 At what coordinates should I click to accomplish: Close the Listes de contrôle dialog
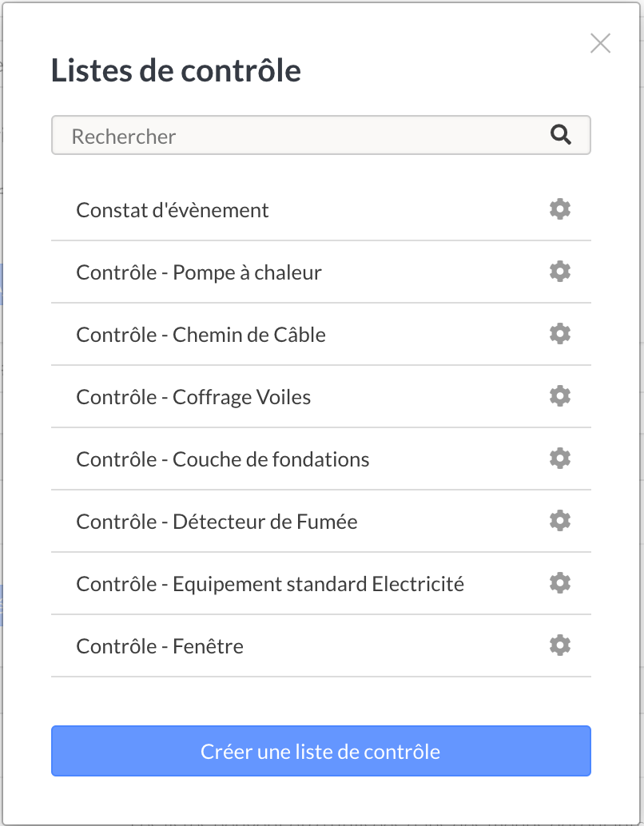click(x=600, y=43)
